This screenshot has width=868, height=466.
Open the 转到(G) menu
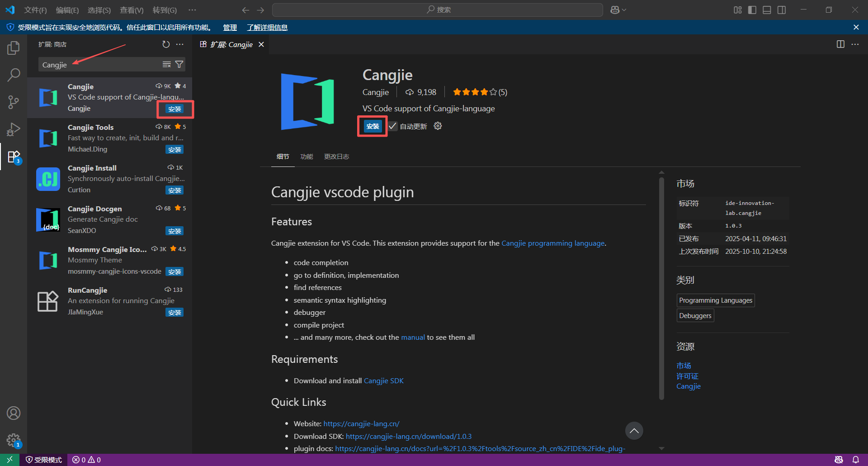click(x=165, y=10)
